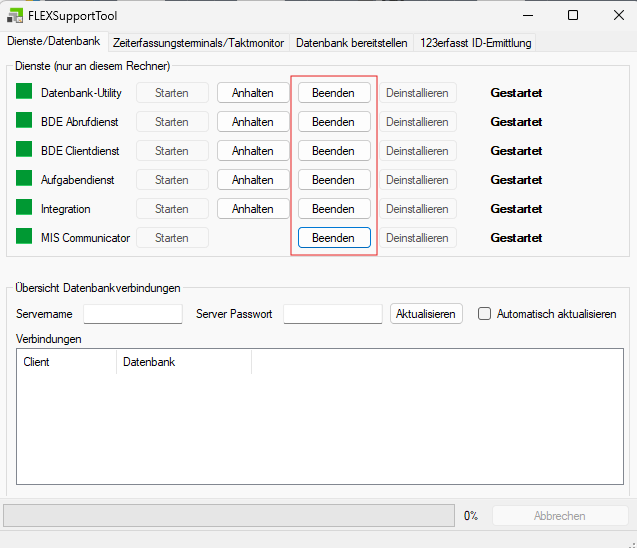Open the Datenbank bereitstellen tab
Viewport: 637px width, 548px height.
[351, 42]
